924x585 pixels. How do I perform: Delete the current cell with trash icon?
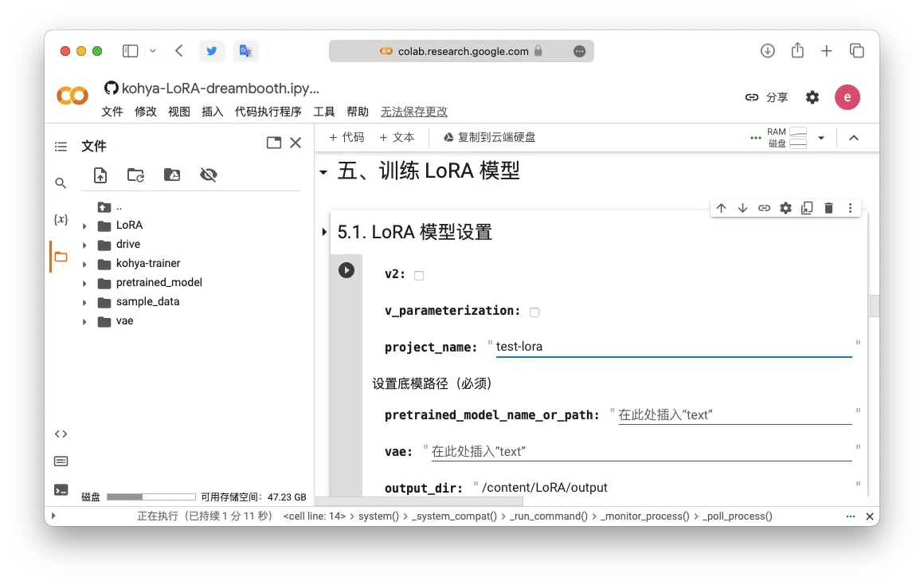point(828,208)
